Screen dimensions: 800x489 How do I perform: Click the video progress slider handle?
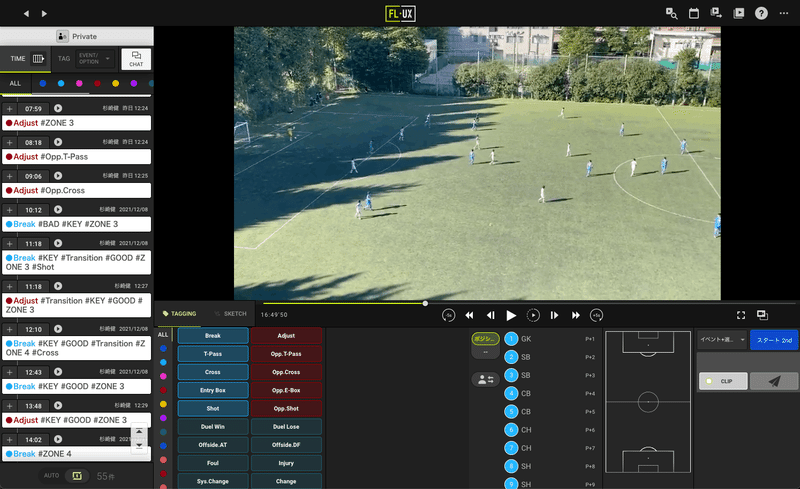(425, 303)
